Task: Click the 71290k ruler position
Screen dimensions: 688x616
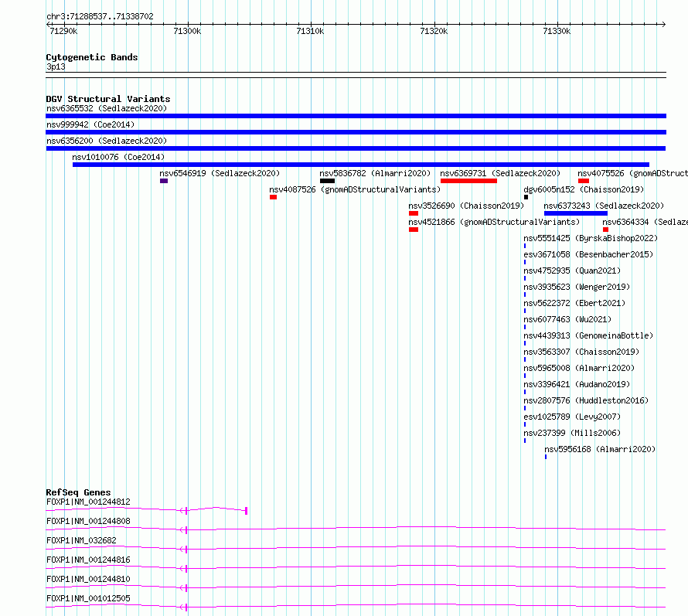Action: click(x=63, y=31)
